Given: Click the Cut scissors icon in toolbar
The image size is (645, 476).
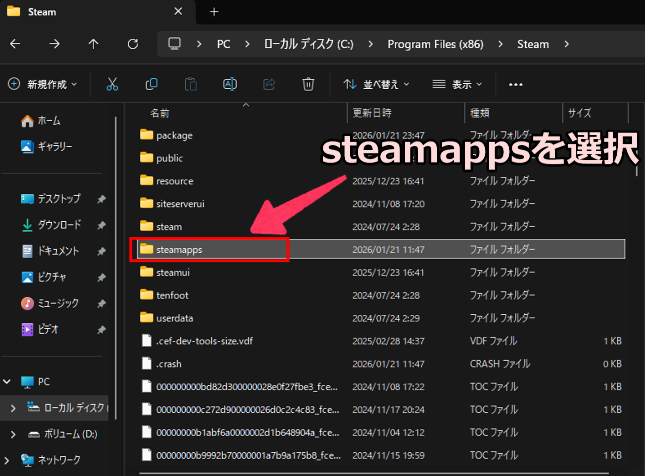Looking at the screenshot, I should point(112,85).
